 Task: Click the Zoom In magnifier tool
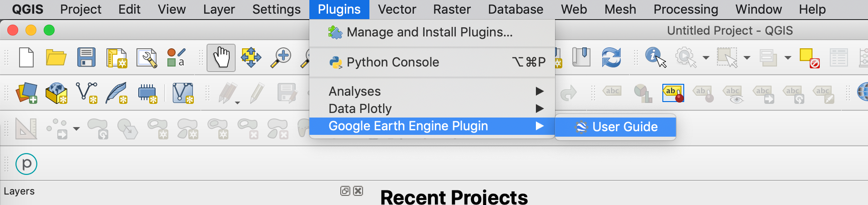click(x=281, y=58)
